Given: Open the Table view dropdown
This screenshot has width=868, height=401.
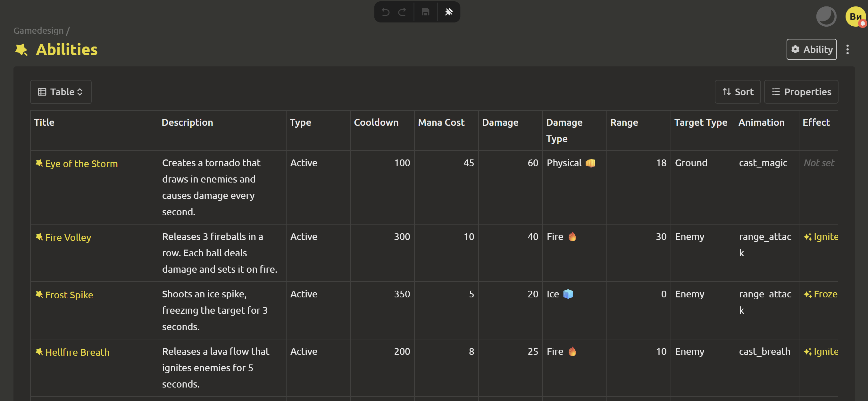Looking at the screenshot, I should click(x=61, y=92).
